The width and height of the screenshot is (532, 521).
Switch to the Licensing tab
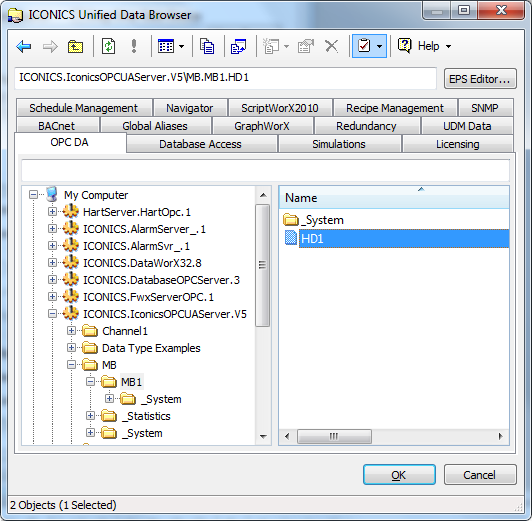click(x=458, y=144)
